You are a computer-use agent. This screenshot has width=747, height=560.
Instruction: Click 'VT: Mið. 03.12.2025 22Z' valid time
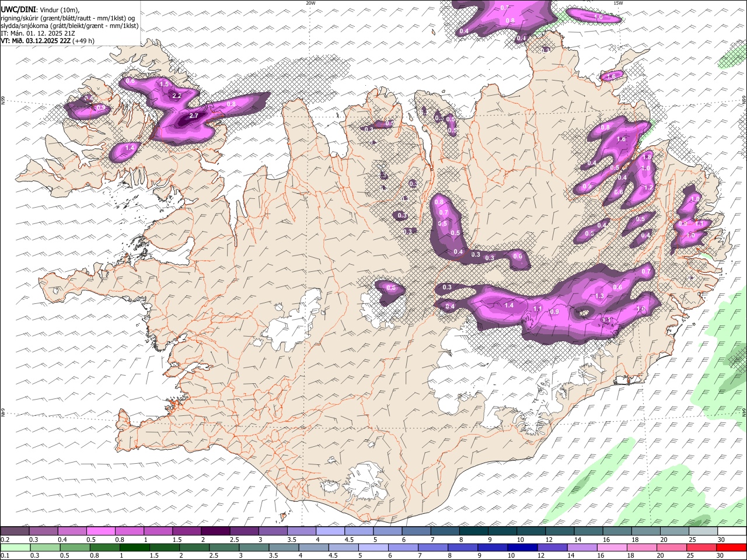pos(36,41)
